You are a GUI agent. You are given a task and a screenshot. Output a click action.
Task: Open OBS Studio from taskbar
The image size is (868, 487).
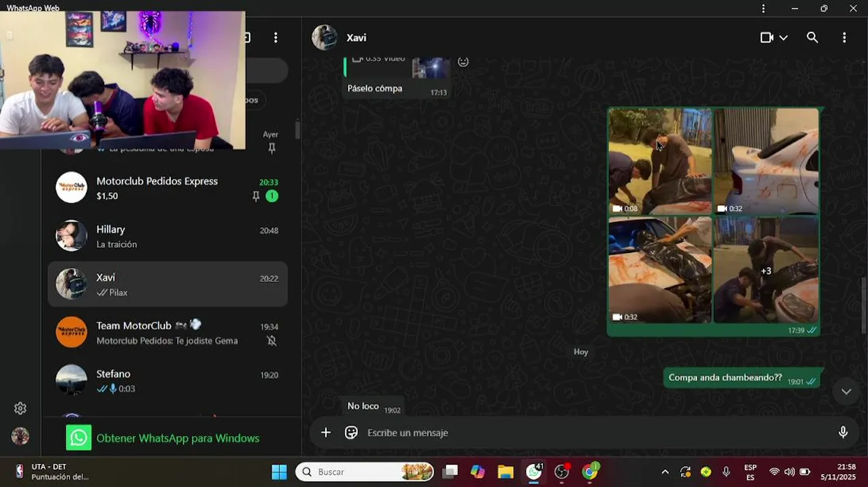point(562,472)
